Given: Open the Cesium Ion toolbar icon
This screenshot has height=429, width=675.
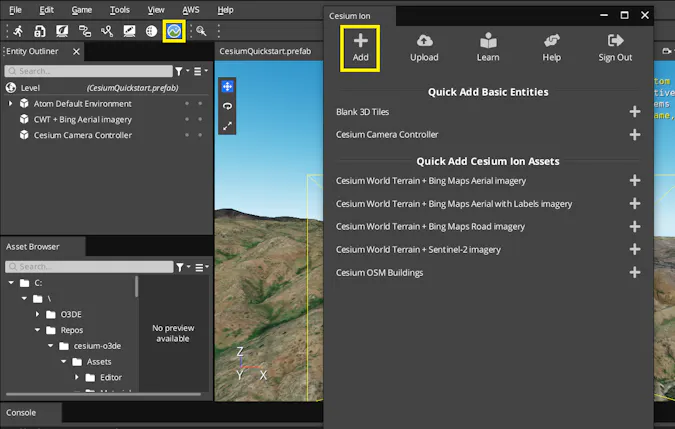Looking at the screenshot, I should click(174, 31).
